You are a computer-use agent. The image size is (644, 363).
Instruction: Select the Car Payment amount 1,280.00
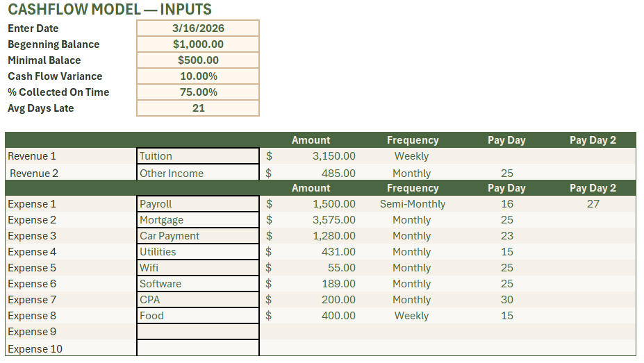point(333,236)
